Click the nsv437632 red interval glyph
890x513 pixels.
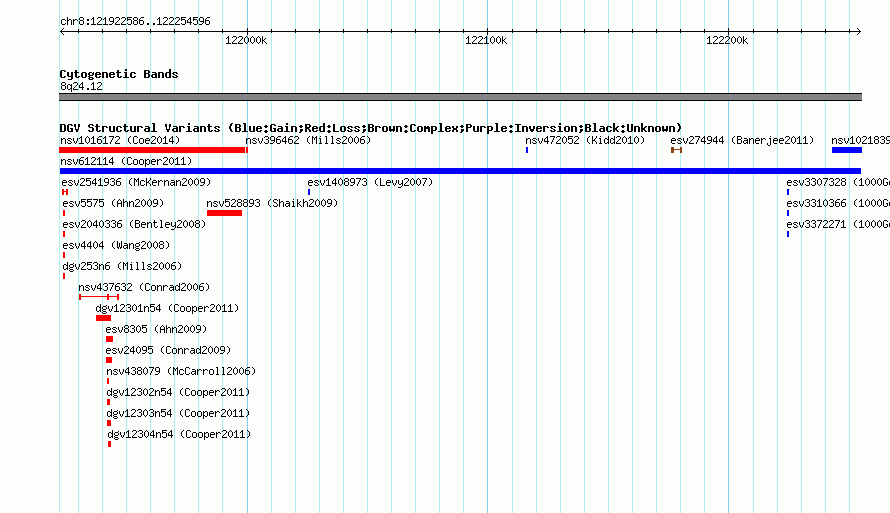click(x=99, y=297)
